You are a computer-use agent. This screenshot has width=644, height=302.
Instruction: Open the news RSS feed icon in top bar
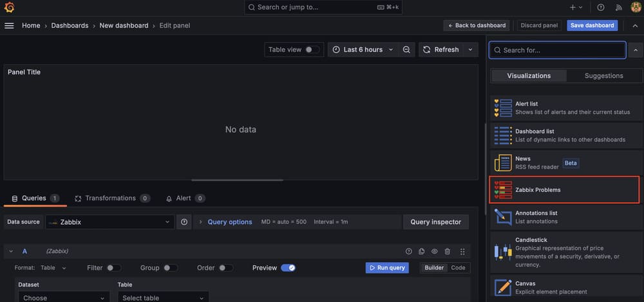[618, 7]
